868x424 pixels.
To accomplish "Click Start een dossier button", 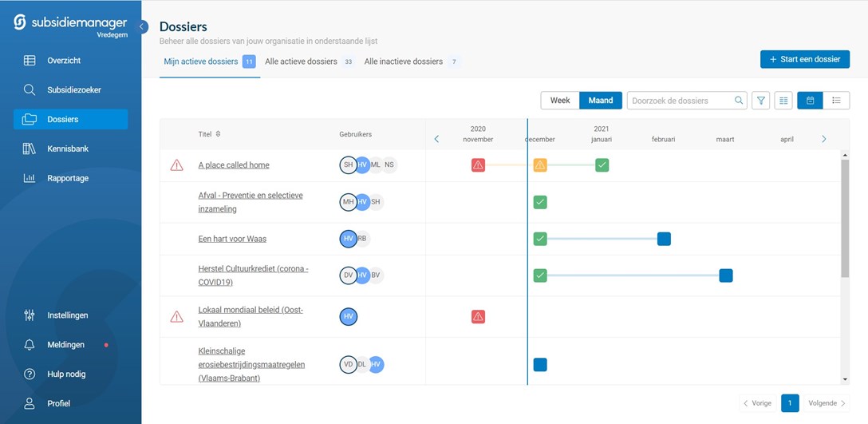I will pos(804,59).
